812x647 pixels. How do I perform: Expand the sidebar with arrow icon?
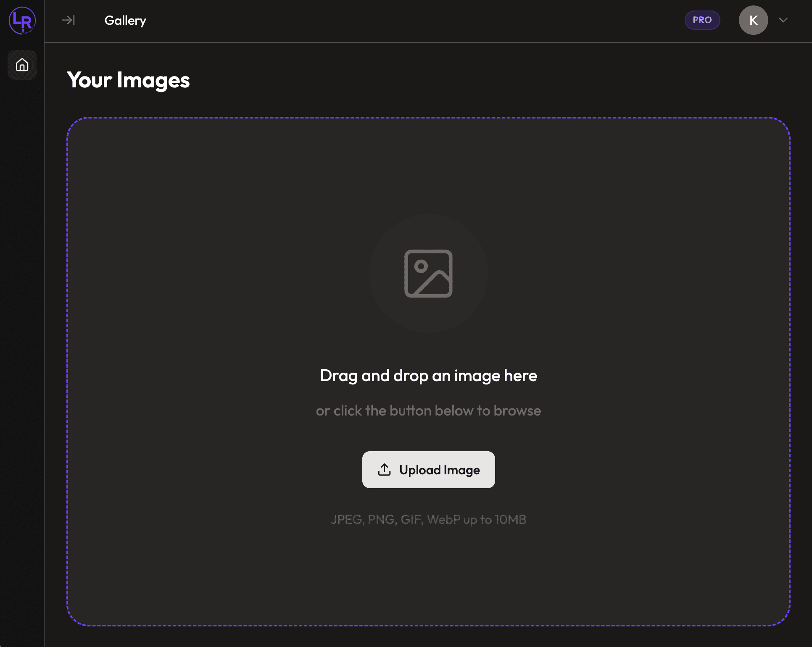(68, 20)
